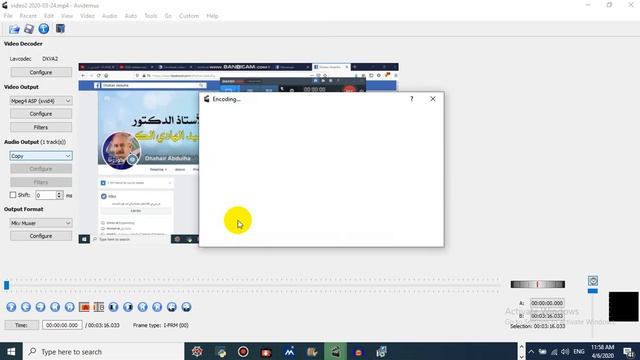Open the File menu
The image size is (640, 360).
click(x=8, y=16)
